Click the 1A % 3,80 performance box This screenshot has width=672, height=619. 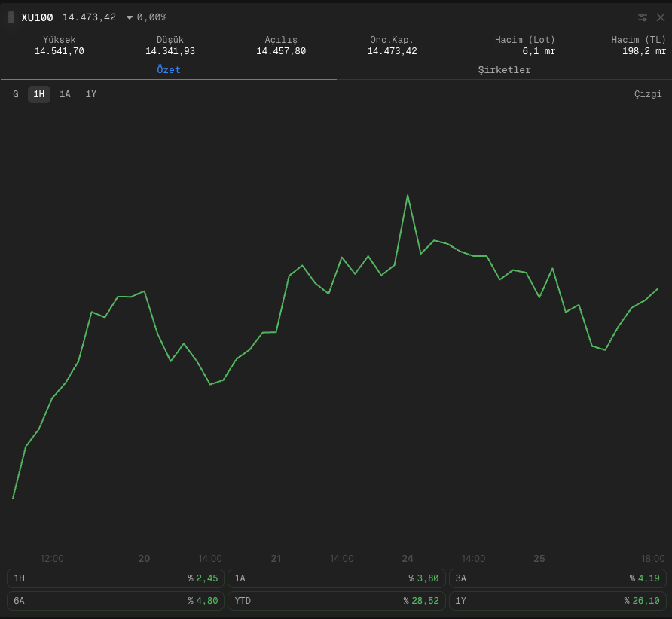[x=337, y=578]
